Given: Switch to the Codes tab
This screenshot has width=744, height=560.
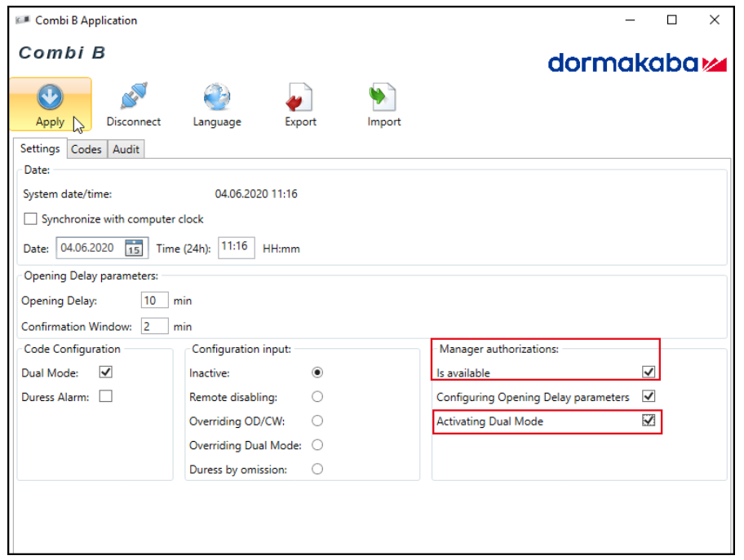Looking at the screenshot, I should 86,149.
